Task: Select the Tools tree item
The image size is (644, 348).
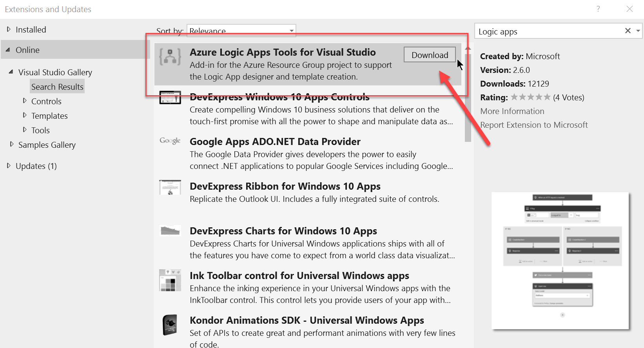Action: pos(40,130)
